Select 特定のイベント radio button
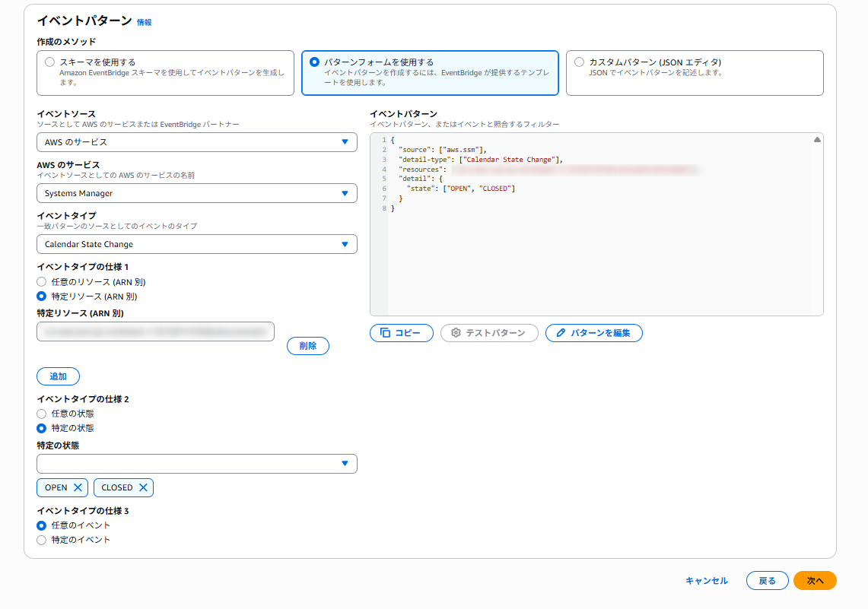The height and width of the screenshot is (609, 868). (42, 540)
